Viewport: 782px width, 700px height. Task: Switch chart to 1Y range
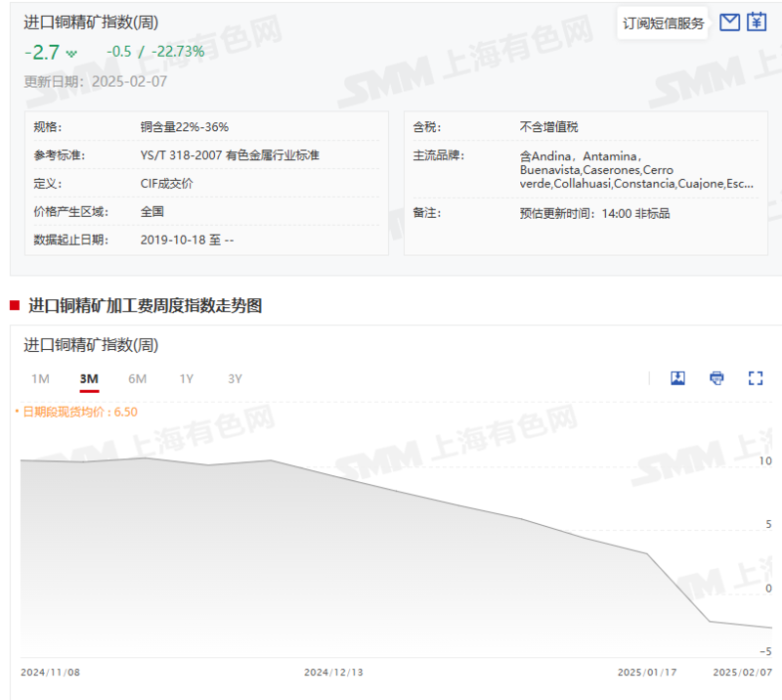click(x=187, y=378)
